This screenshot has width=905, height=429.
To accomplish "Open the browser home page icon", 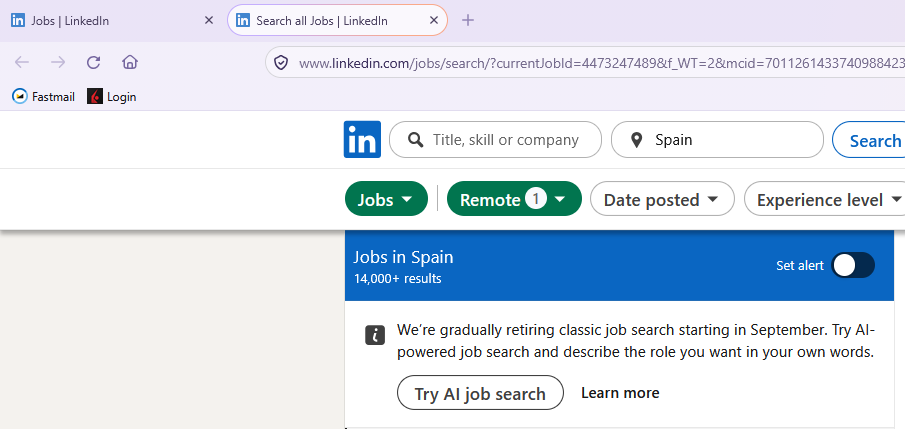I will [130, 62].
